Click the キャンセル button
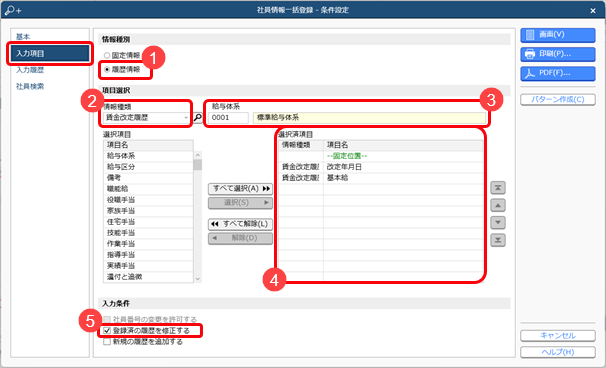This screenshot has width=606, height=368. (x=558, y=336)
